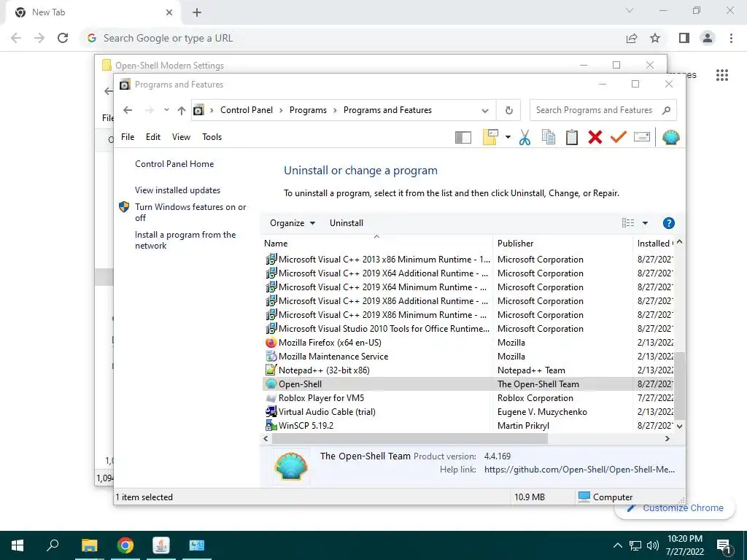Expand the view options dropdown arrow
This screenshot has width=747, height=560.
645,223
